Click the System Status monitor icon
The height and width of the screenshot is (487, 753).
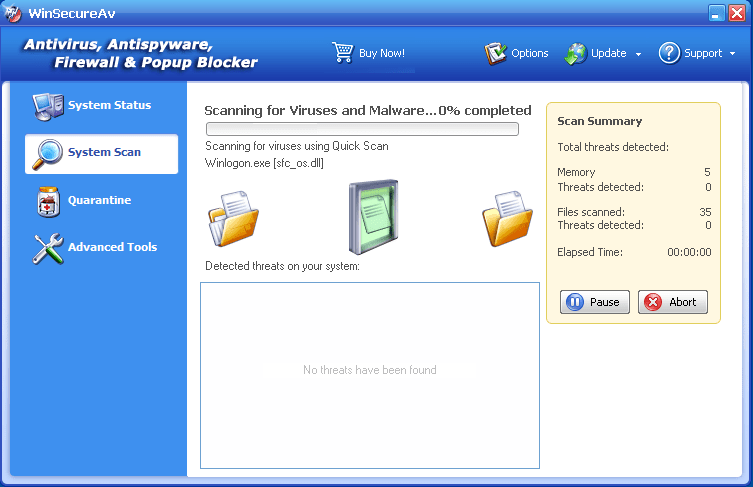click(47, 105)
